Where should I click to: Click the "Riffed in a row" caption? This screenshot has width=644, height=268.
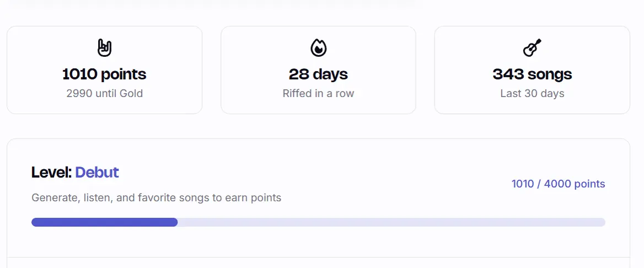tap(318, 93)
